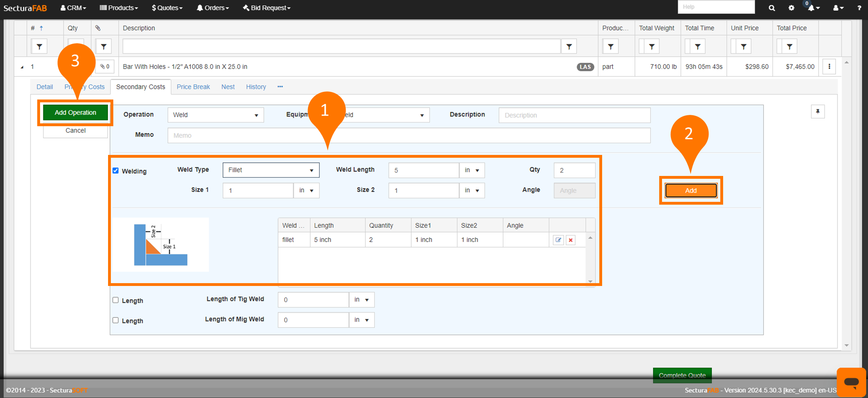
Task: Enable the Length of Tig Weld checkbox
Action: click(116, 300)
